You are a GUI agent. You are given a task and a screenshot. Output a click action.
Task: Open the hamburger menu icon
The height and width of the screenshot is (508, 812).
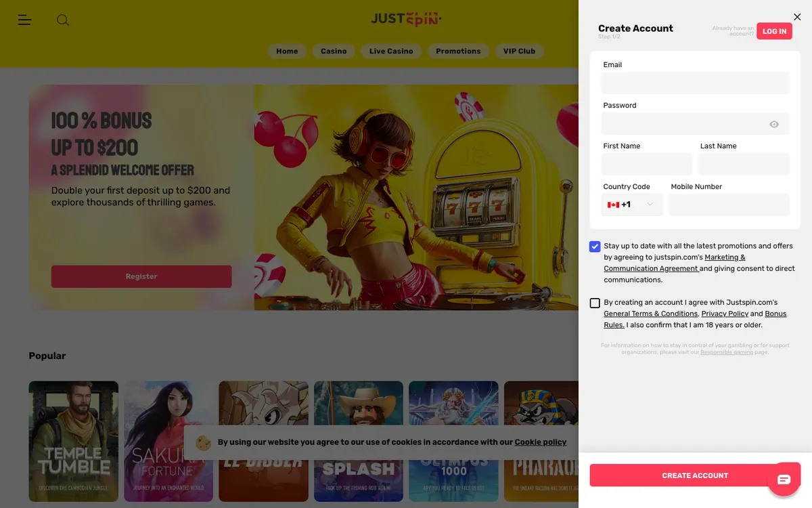(24, 20)
